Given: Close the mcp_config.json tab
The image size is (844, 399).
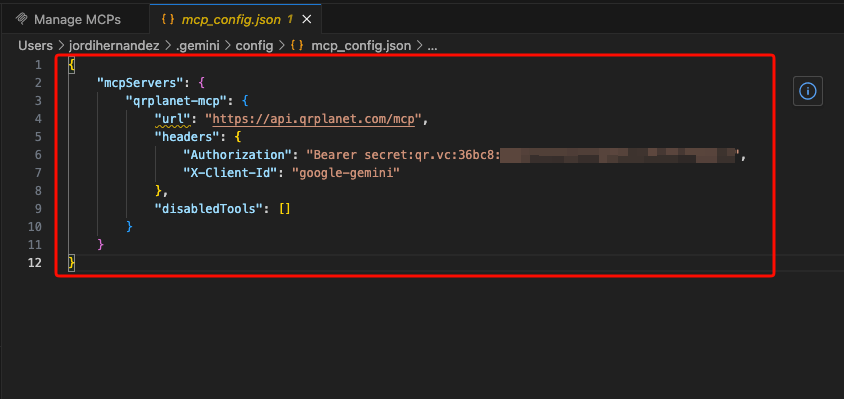Looking at the screenshot, I should (x=306, y=19).
